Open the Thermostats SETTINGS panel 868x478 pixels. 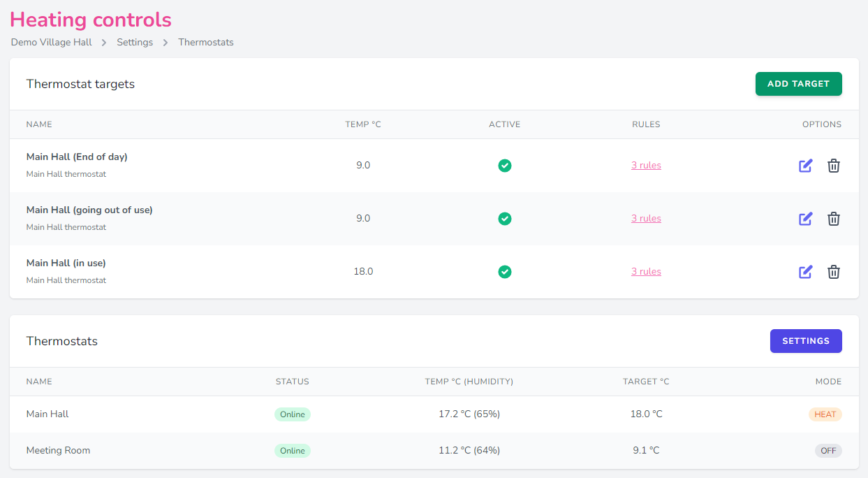tap(806, 340)
